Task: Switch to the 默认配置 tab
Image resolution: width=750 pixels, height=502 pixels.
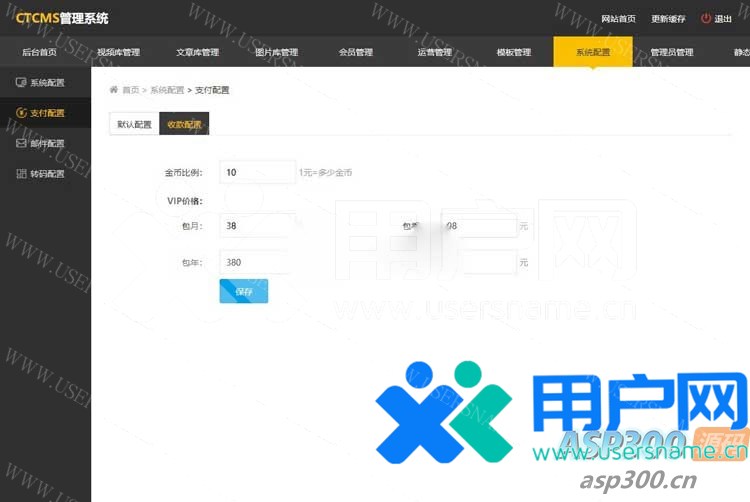Action: 134,124
